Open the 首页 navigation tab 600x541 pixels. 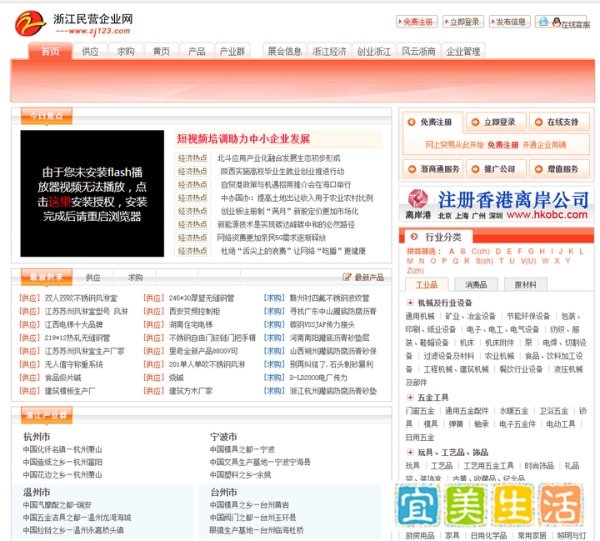coord(50,51)
